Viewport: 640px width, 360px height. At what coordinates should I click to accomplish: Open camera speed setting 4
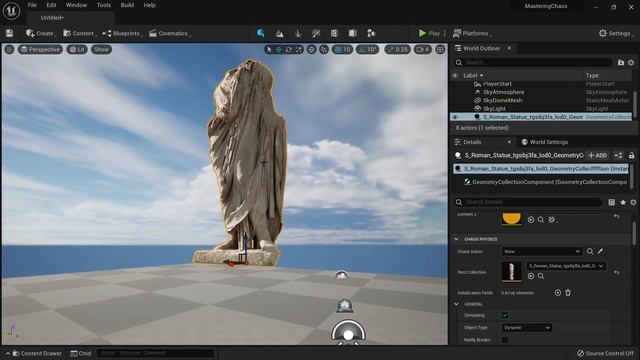(x=422, y=49)
